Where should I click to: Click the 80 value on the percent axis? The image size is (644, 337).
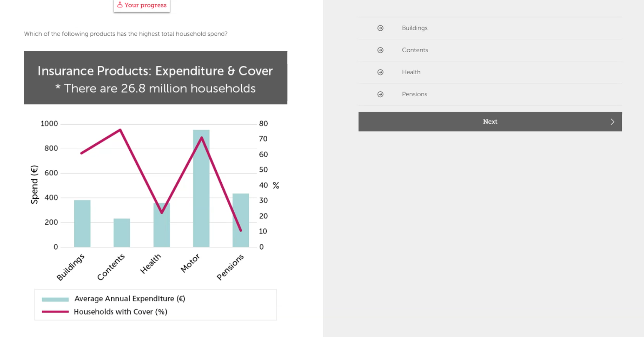click(263, 124)
